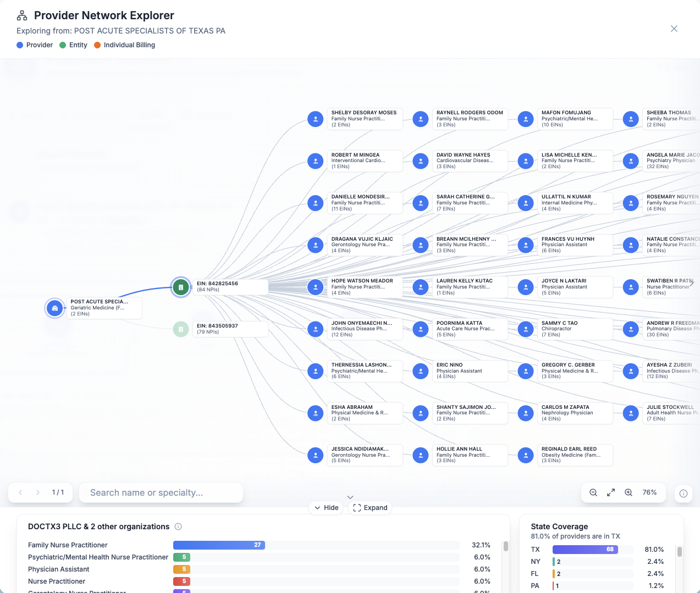Viewport: 700px width, 593px height.
Task: Click the Shanty Sajimon card text
Action: click(x=466, y=413)
